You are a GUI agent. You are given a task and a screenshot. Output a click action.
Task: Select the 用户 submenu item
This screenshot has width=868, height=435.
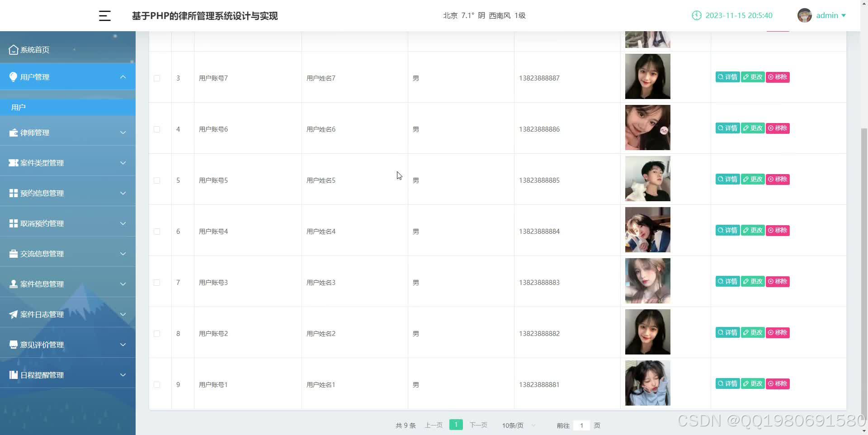pyautogui.click(x=68, y=107)
